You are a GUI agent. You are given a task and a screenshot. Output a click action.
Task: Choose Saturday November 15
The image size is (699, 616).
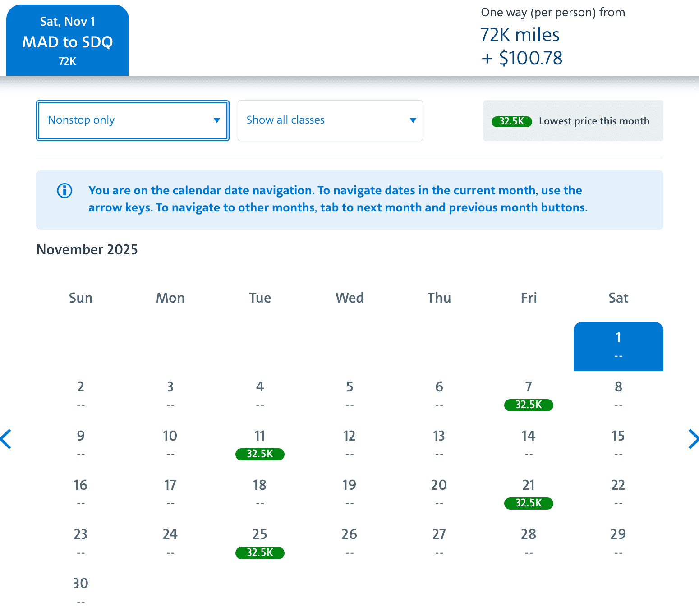(618, 444)
